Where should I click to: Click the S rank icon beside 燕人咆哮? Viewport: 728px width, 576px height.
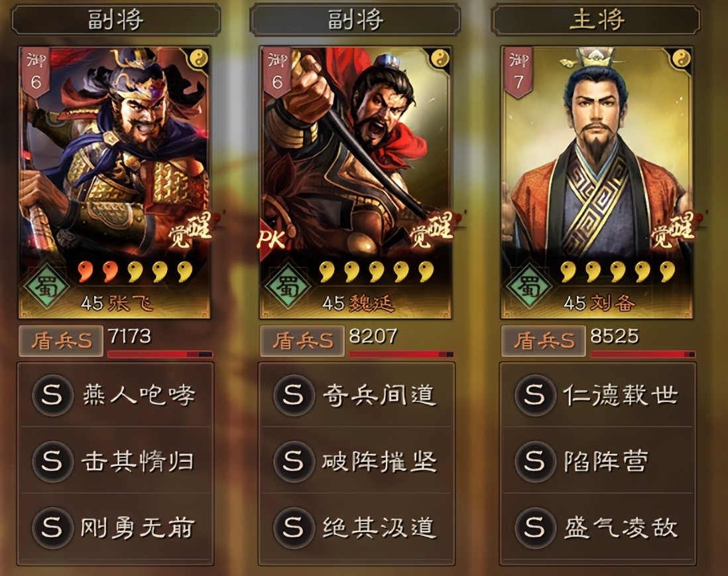click(x=52, y=396)
